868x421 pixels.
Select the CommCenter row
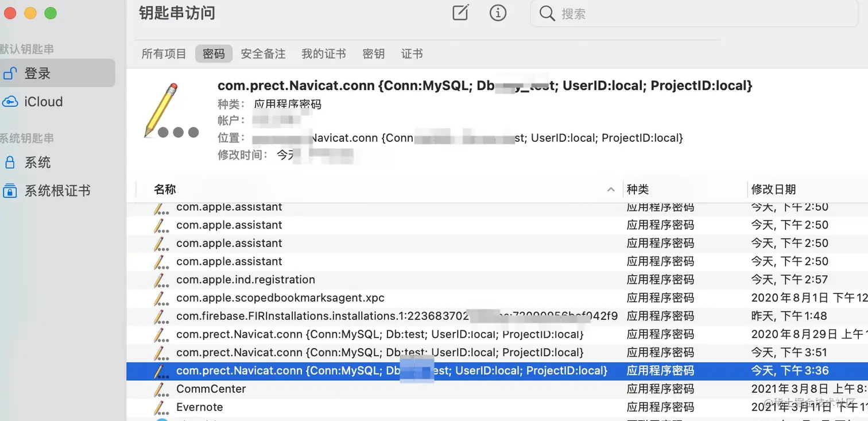coord(497,389)
